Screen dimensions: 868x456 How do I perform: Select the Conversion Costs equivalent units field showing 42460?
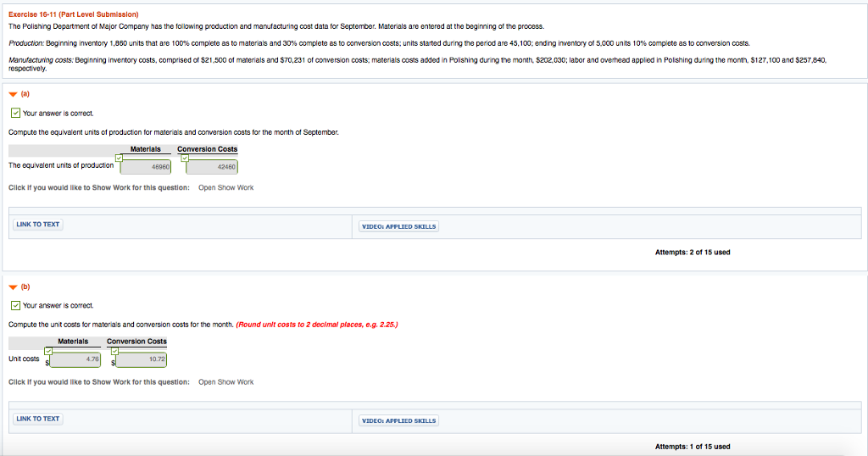(214, 167)
